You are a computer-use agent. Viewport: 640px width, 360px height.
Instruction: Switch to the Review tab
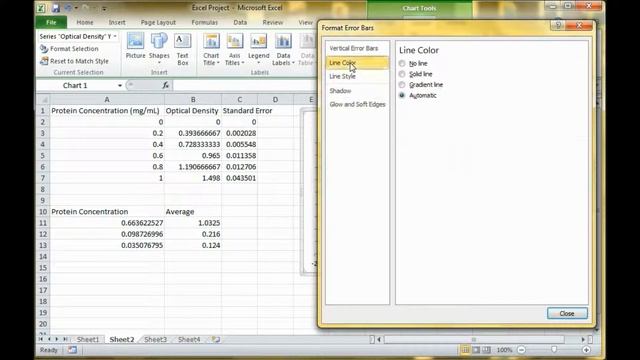coord(273,22)
